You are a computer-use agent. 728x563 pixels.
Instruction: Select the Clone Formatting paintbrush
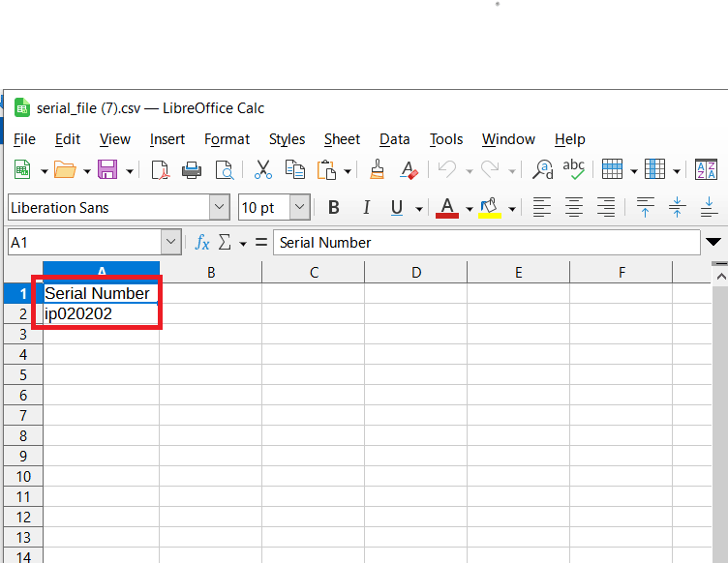(x=377, y=169)
